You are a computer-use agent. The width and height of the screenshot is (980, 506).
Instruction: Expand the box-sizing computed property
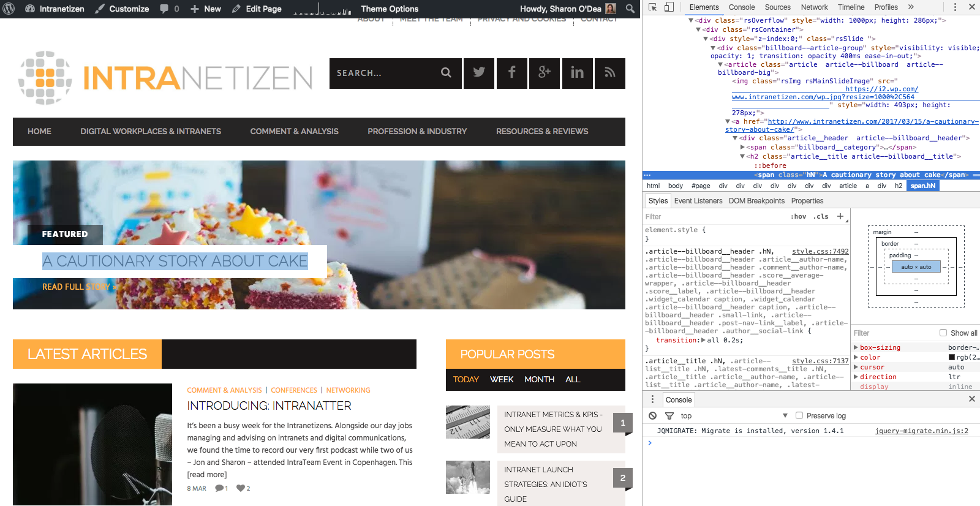click(856, 347)
